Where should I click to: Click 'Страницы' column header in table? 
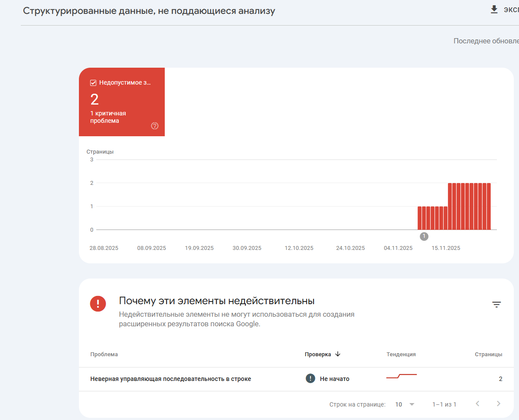click(488, 354)
